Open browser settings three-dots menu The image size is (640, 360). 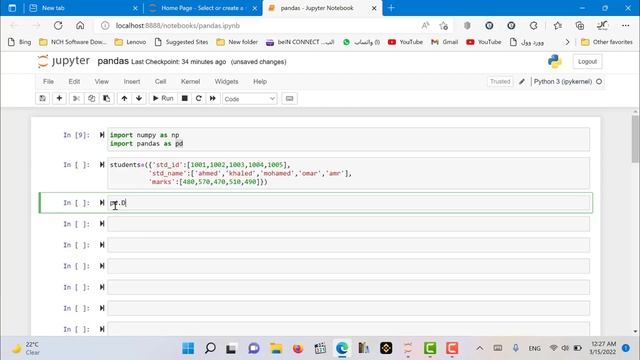point(625,25)
